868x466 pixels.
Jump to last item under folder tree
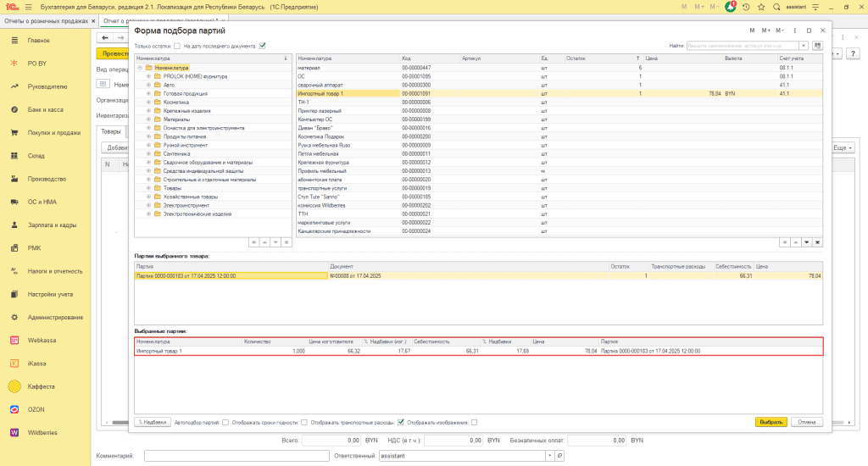pos(287,242)
